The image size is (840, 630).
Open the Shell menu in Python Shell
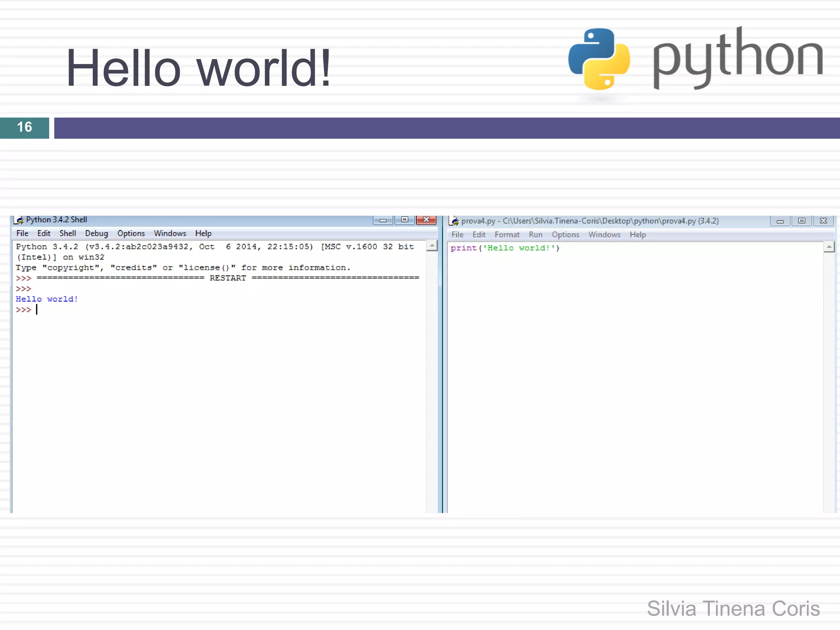(x=68, y=233)
